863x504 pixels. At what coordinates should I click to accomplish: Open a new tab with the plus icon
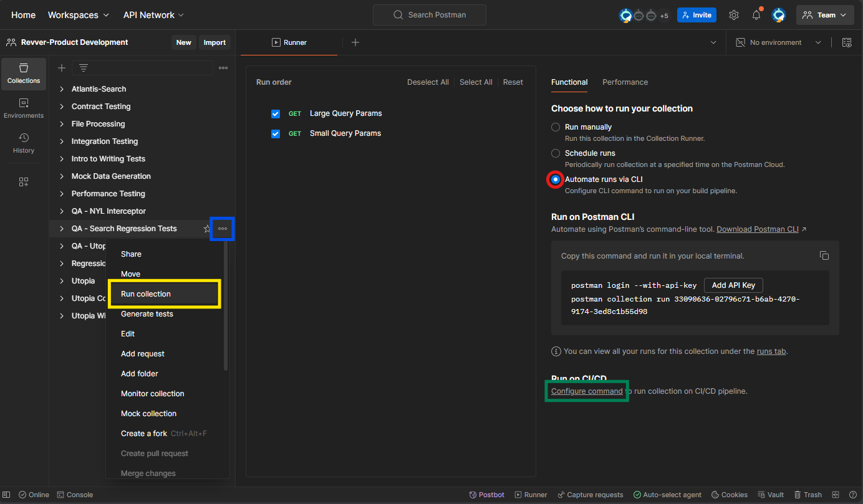355,42
